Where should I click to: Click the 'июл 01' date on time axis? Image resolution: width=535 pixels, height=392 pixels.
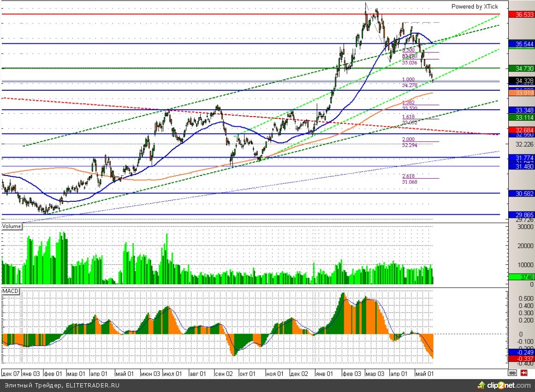click(x=172, y=373)
